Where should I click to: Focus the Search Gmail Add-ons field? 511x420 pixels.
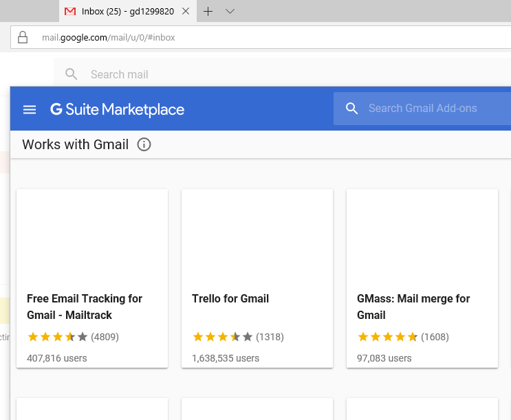coord(422,108)
